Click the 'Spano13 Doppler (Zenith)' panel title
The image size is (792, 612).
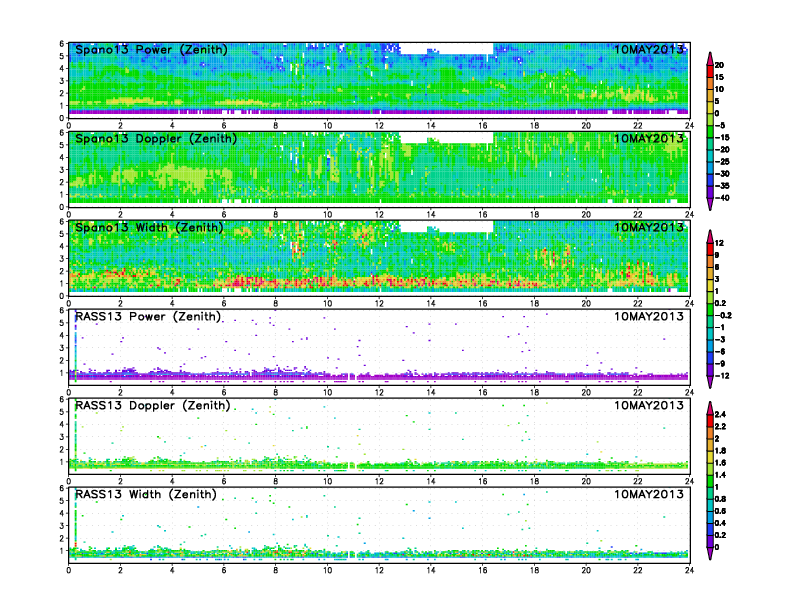coord(156,138)
